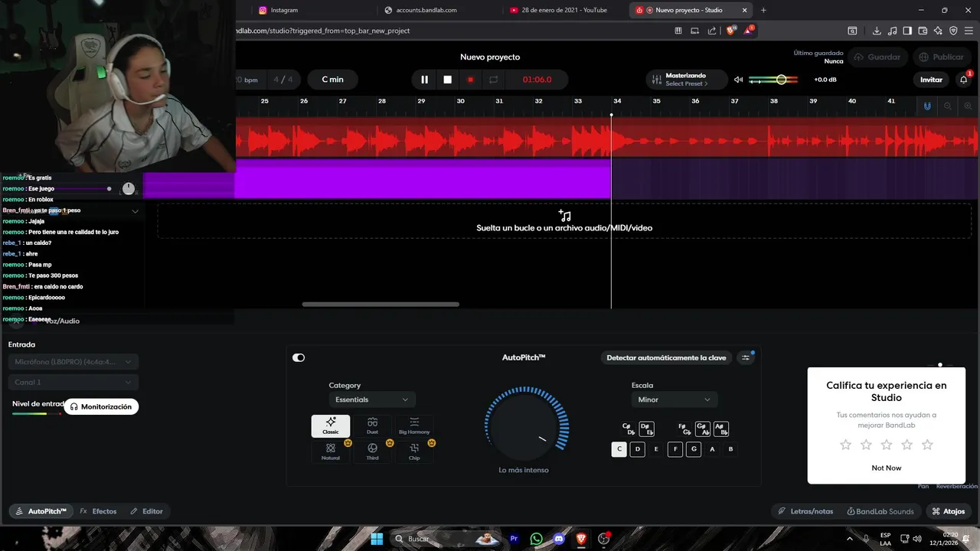Select the Third AutoPitch preset
This screenshot has width=980, height=551.
pyautogui.click(x=372, y=452)
